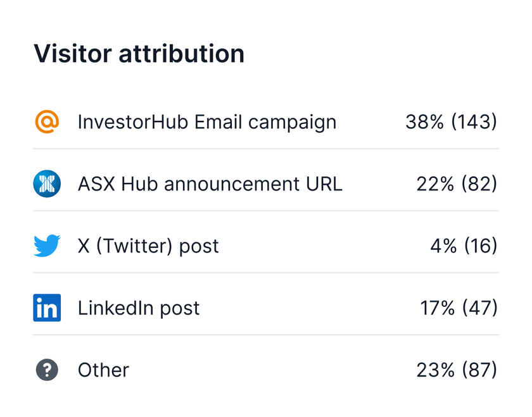Image resolution: width=532 pixels, height=417 pixels.
Task: Select the Other source label
Action: [x=103, y=370]
